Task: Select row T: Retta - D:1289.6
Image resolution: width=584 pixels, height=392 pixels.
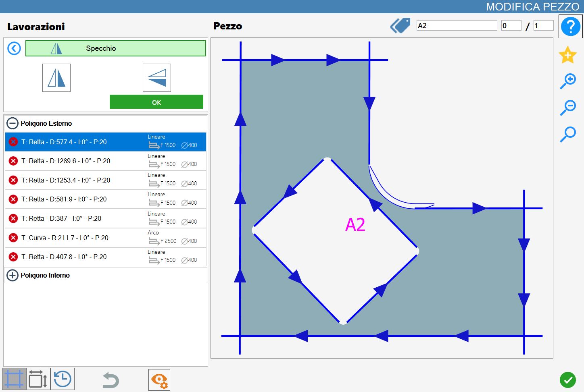Action: point(106,161)
